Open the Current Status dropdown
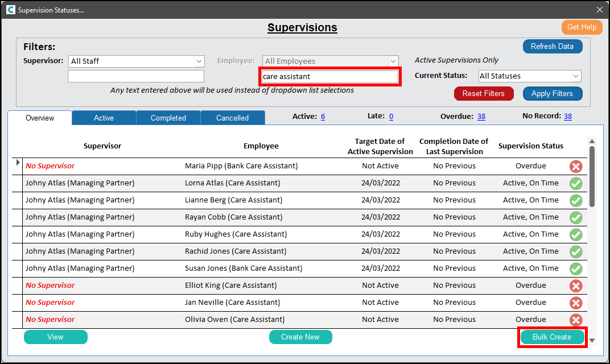This screenshot has width=610, height=364. coord(576,76)
